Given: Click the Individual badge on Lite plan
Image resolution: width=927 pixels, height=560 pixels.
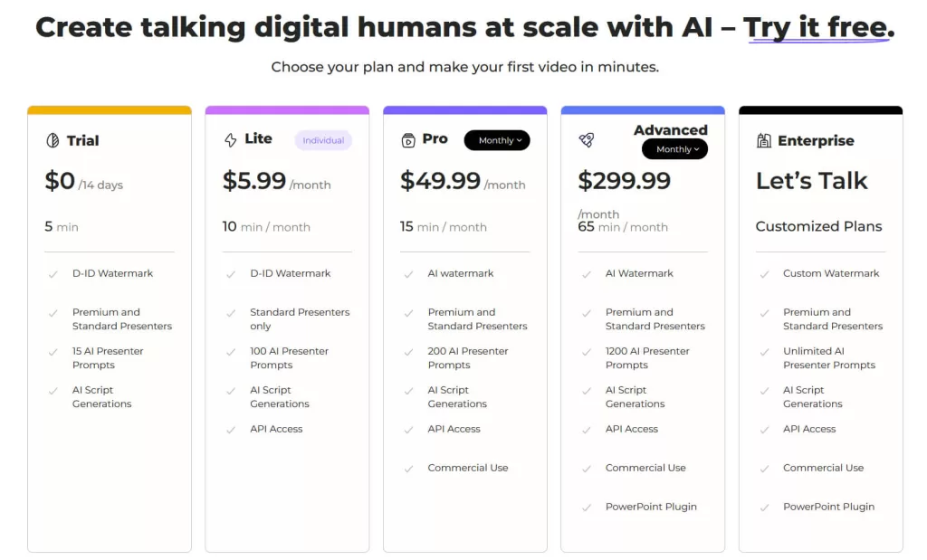Looking at the screenshot, I should (323, 140).
